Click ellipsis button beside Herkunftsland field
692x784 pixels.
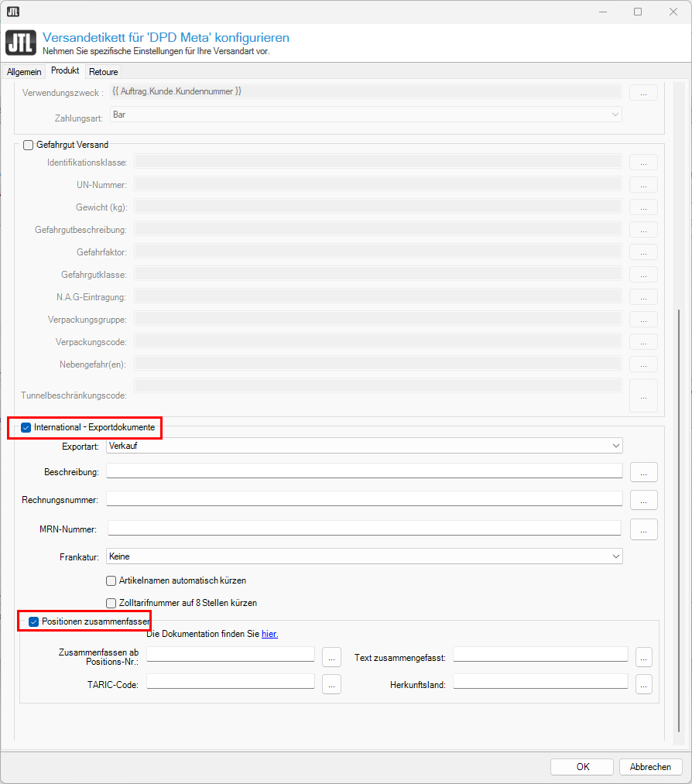[x=643, y=684]
